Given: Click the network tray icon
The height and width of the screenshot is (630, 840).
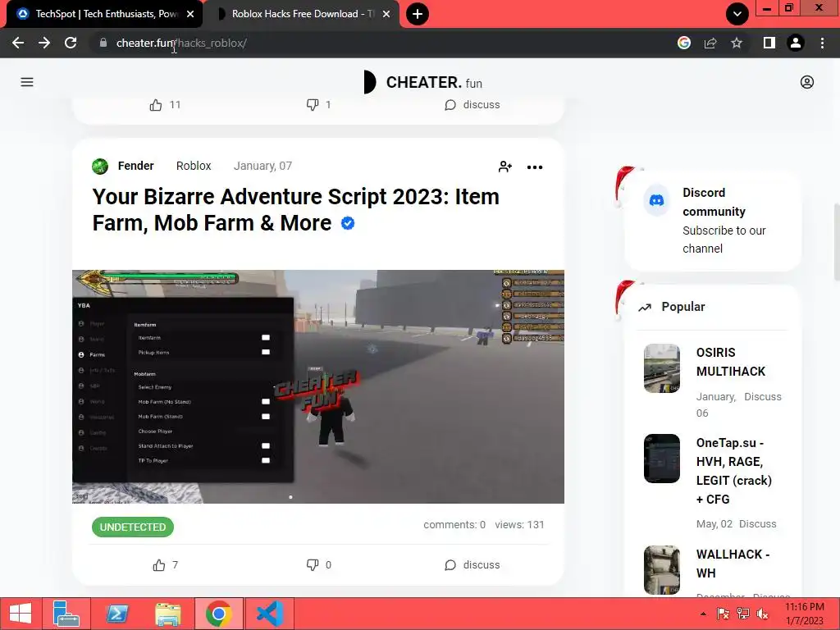Looking at the screenshot, I should tap(742, 614).
